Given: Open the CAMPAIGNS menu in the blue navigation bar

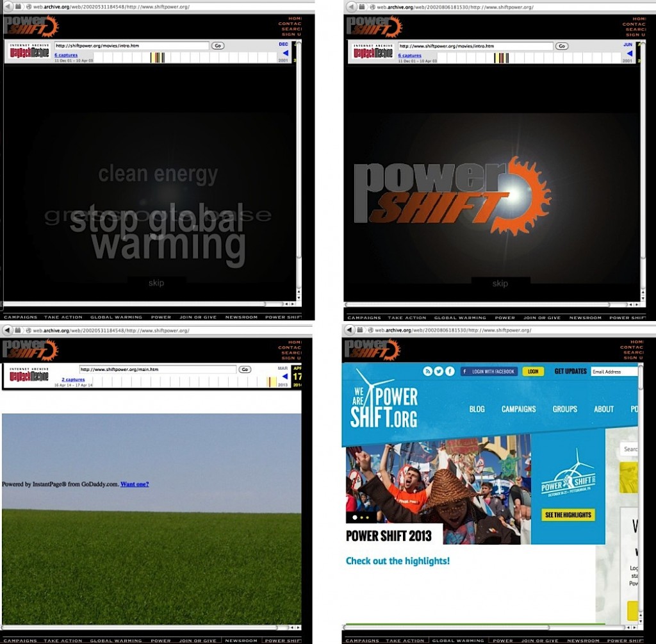Looking at the screenshot, I should pyautogui.click(x=518, y=409).
